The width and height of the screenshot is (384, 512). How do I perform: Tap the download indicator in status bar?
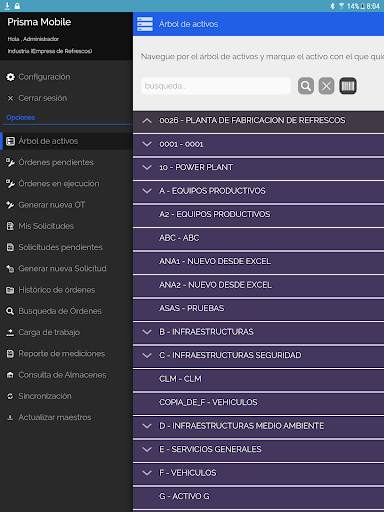point(7,6)
